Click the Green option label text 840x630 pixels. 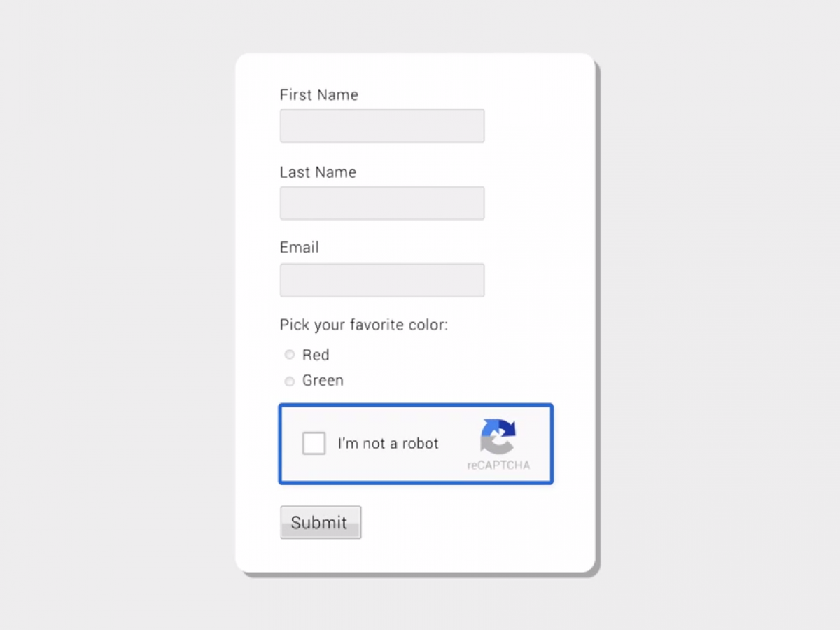point(323,381)
